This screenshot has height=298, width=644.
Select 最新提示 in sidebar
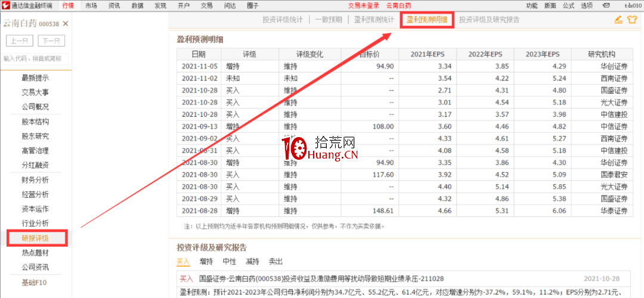[x=35, y=78]
